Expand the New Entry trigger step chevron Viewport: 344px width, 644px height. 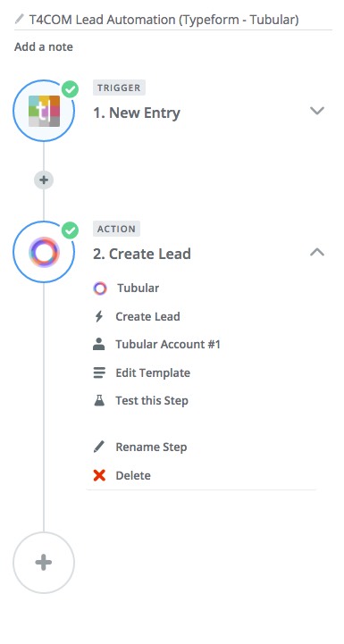point(317,111)
